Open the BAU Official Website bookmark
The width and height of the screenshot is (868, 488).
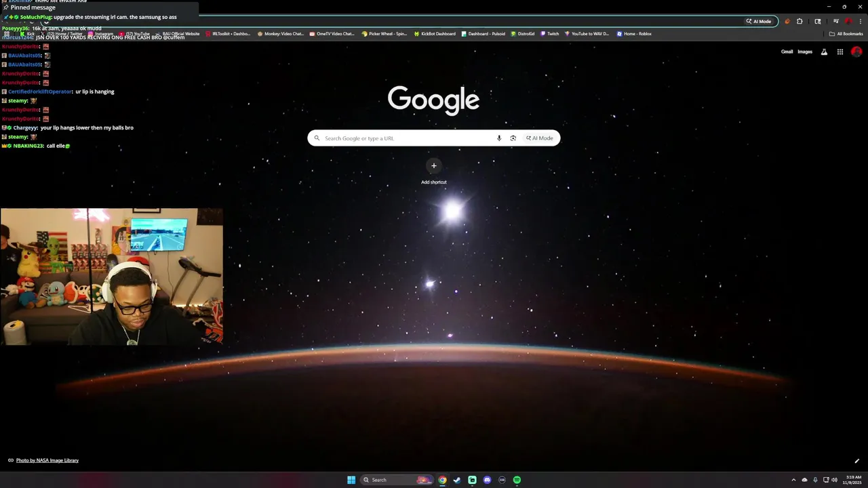coord(178,34)
